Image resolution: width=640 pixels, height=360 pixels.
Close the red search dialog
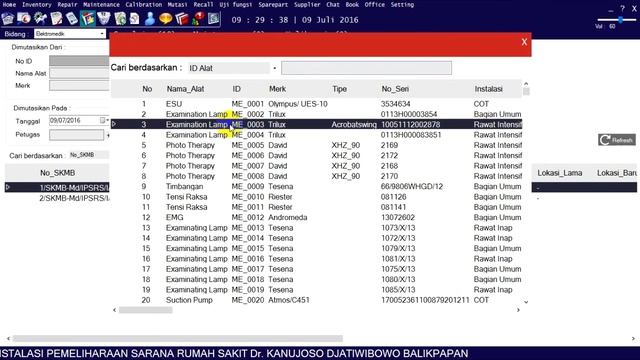(524, 42)
